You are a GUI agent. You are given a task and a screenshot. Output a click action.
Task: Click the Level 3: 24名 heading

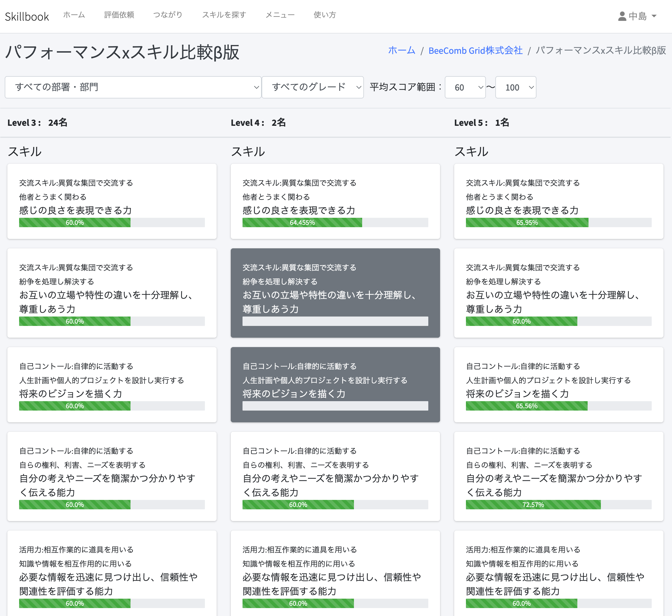click(x=37, y=123)
